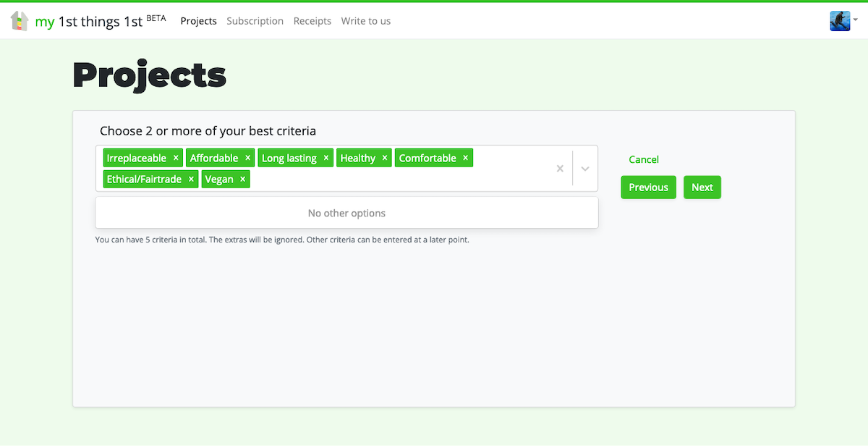Click the Ethical/Fairtrade tag label
This screenshot has height=446, width=868.
pyautogui.click(x=144, y=179)
